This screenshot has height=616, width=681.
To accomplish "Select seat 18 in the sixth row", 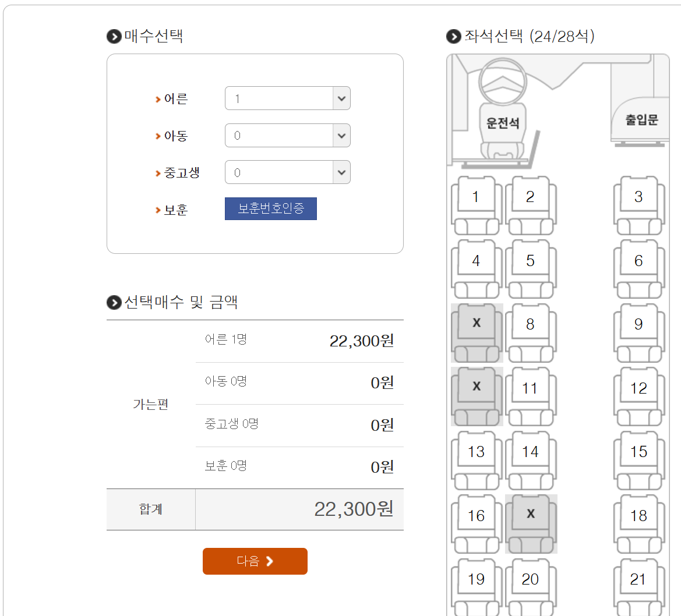I will coord(639,515).
